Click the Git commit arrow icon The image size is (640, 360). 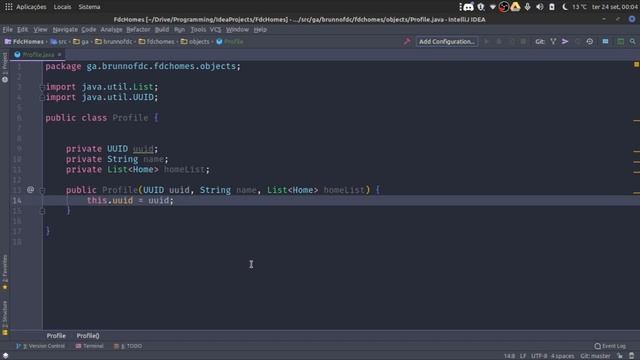point(565,42)
